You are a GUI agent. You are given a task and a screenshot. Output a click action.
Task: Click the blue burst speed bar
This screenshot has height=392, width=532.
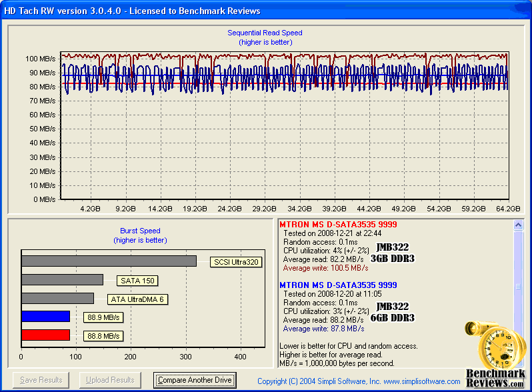click(x=45, y=316)
